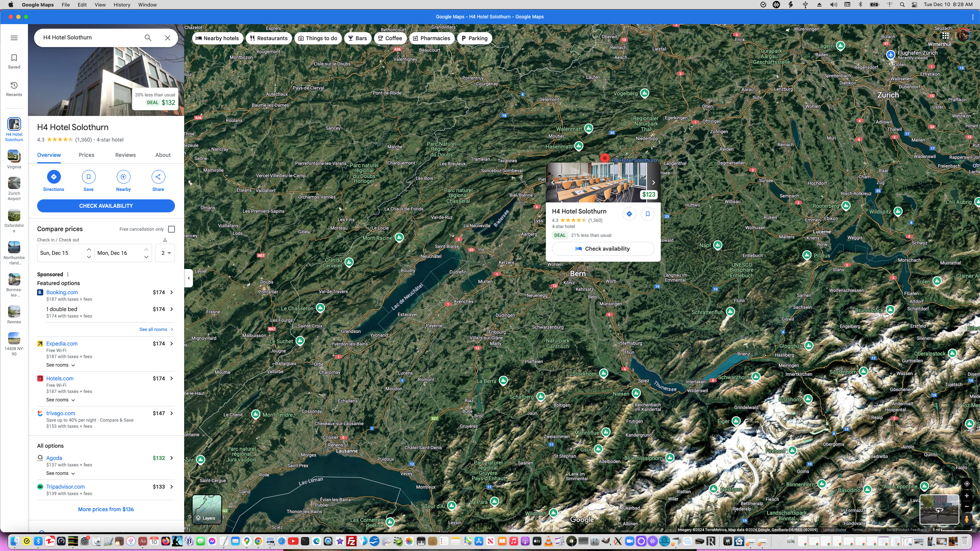This screenshot has height=551, width=980.
Task: Collapse the side panel arrow
Action: point(189,278)
